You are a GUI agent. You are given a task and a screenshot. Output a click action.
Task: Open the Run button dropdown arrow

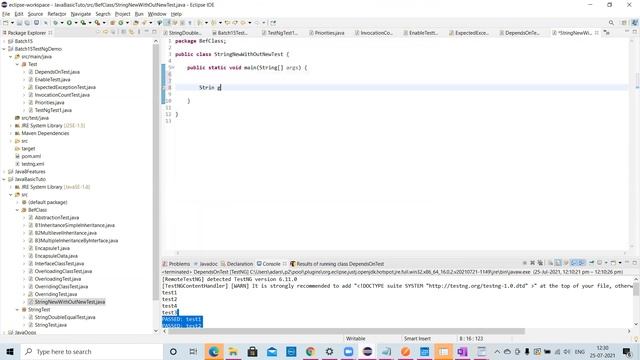[76, 23]
